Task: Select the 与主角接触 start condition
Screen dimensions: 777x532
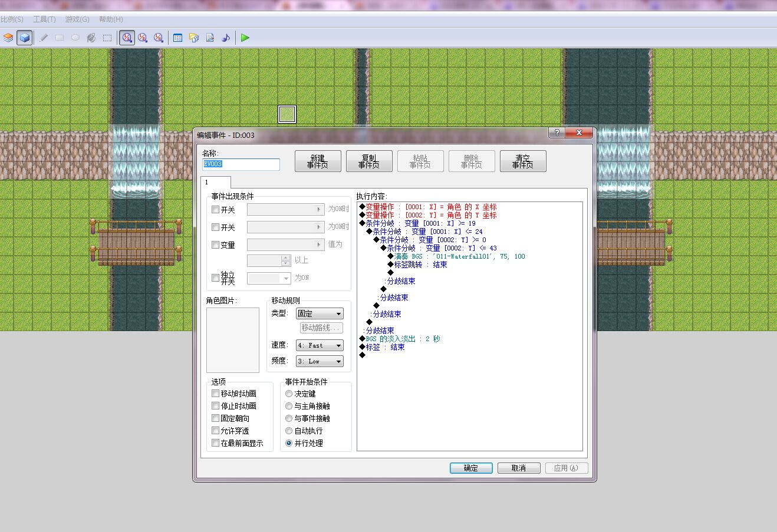Action: click(289, 406)
